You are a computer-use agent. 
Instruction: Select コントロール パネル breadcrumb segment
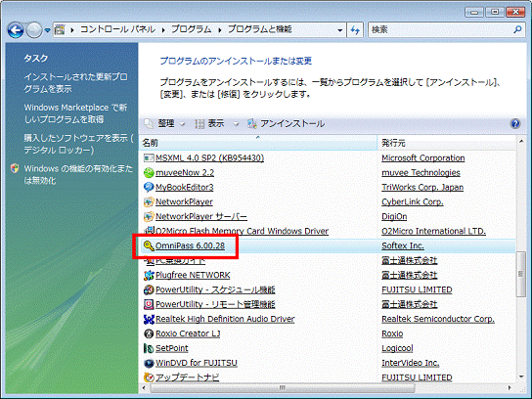(x=117, y=29)
